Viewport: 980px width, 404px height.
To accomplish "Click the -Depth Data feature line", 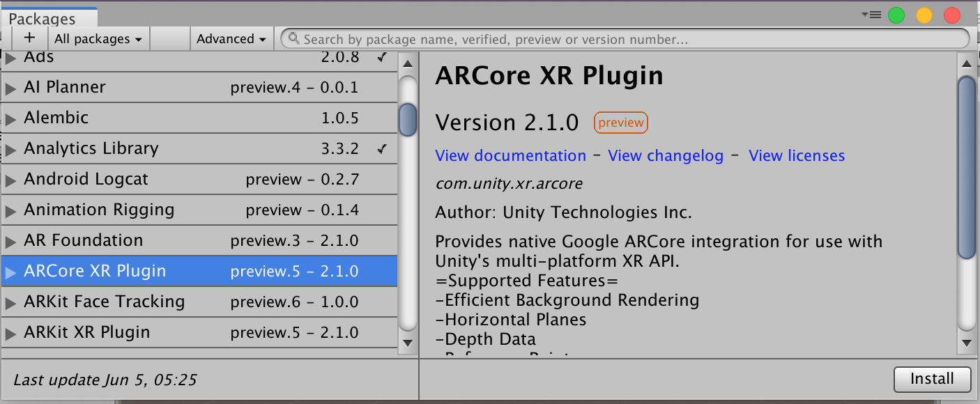I will [486, 339].
